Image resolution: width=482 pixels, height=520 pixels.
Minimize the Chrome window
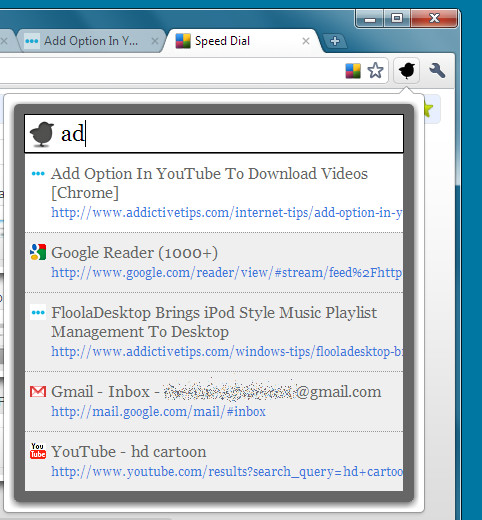(x=370, y=18)
